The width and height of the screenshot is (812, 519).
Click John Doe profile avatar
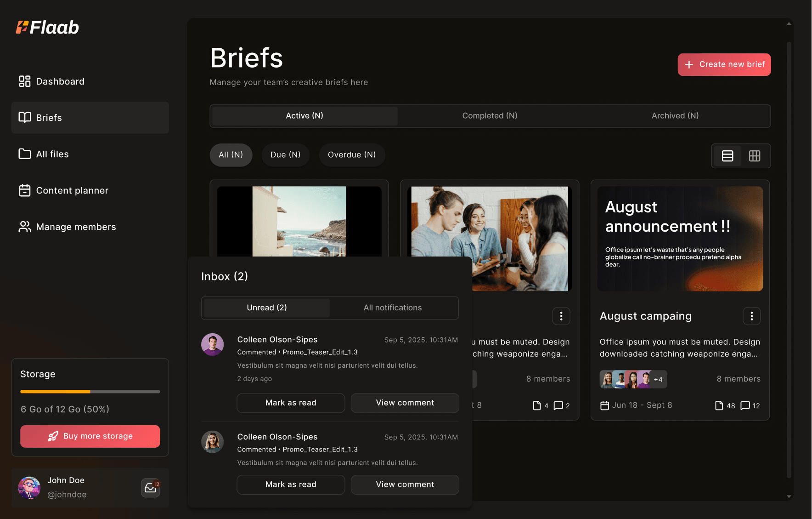[29, 488]
